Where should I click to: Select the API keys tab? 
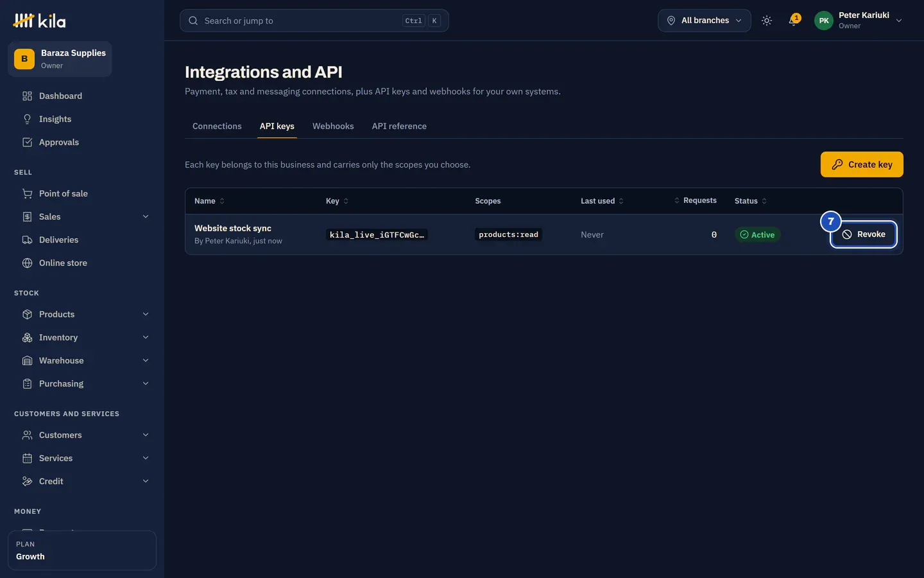click(x=277, y=126)
